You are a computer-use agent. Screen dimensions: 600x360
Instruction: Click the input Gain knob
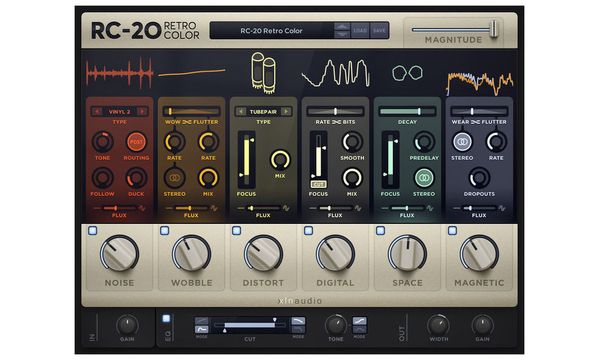127,326
